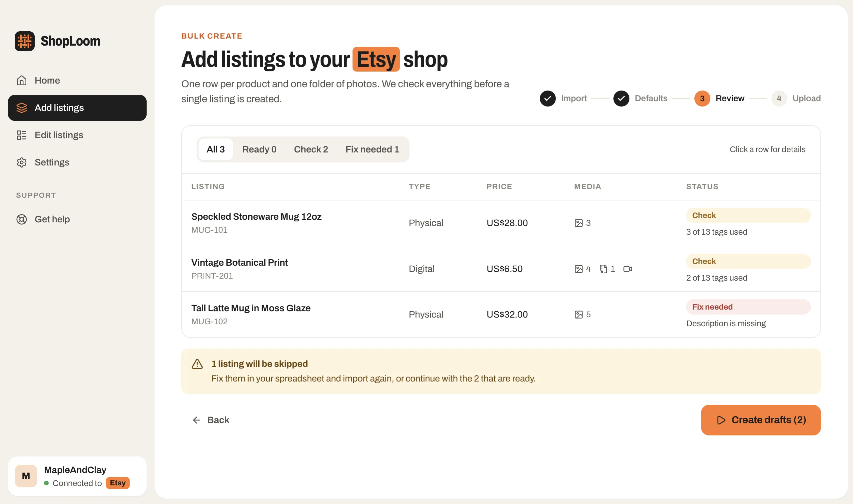Click the Defaults step label
Viewport: 853px width, 504px height.
point(651,99)
